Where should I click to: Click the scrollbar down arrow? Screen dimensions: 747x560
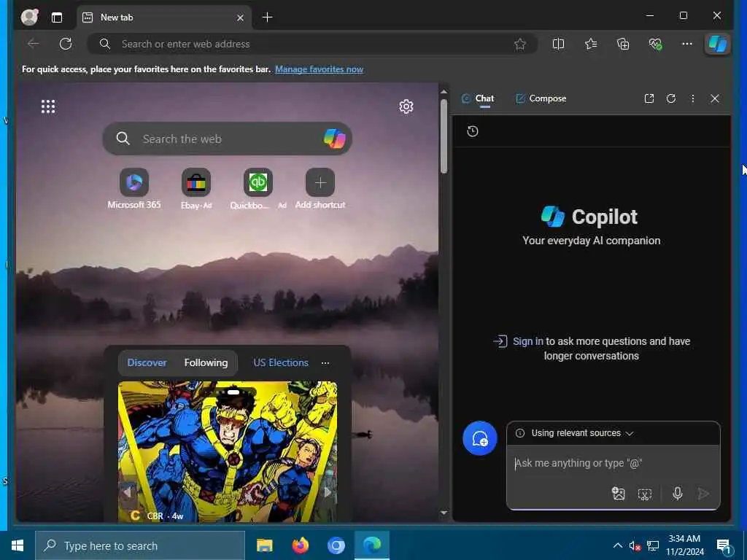444,513
